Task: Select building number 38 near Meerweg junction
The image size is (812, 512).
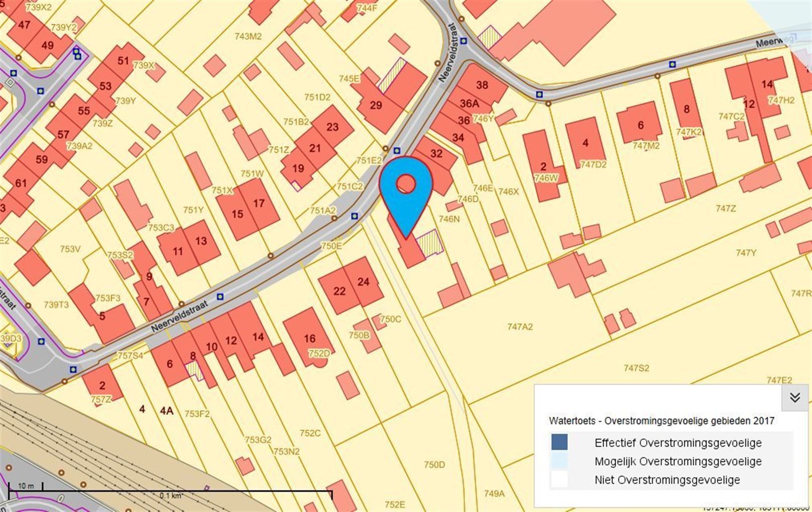Action: point(482,85)
